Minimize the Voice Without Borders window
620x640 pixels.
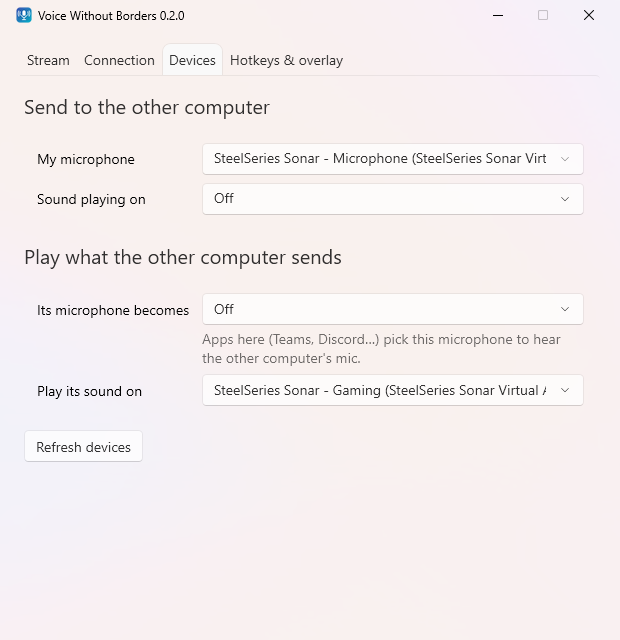498,16
